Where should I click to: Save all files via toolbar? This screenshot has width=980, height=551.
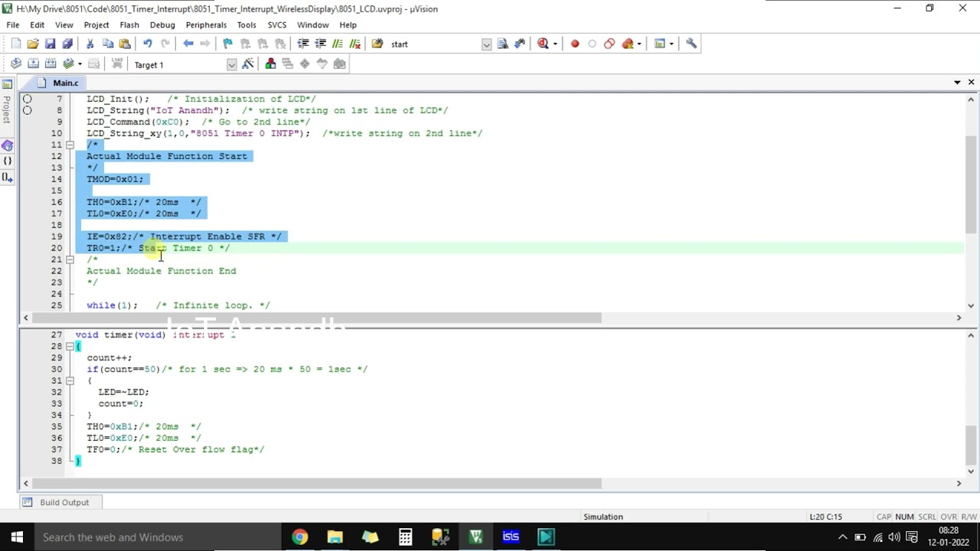coord(67,44)
